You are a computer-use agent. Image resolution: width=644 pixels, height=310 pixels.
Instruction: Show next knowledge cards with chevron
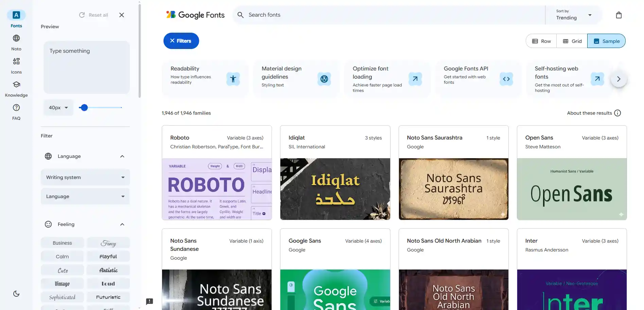[619, 79]
